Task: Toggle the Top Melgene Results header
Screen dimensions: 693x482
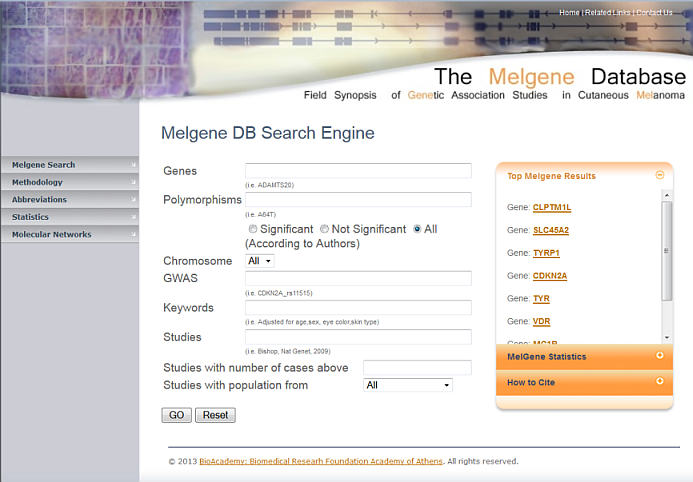Action: pos(584,176)
